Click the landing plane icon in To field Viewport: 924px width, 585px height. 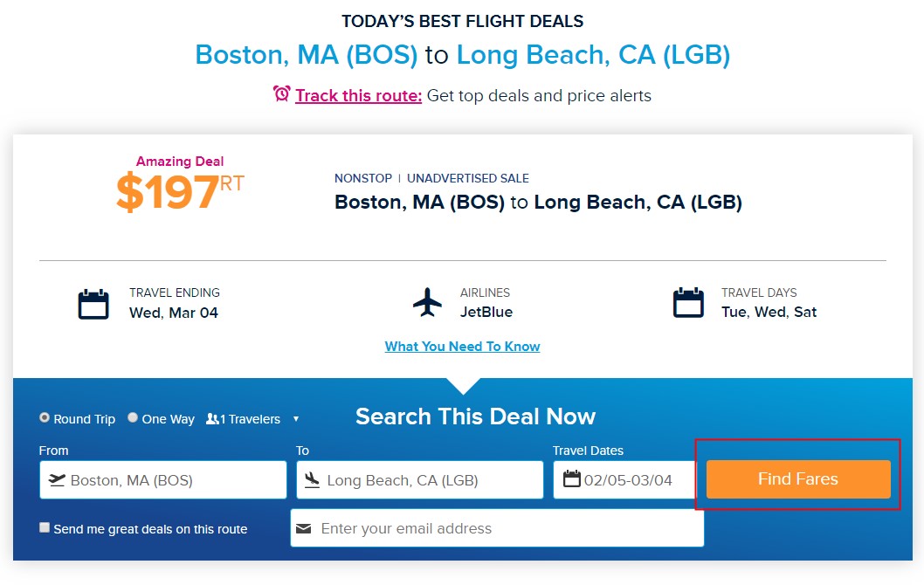coord(313,479)
